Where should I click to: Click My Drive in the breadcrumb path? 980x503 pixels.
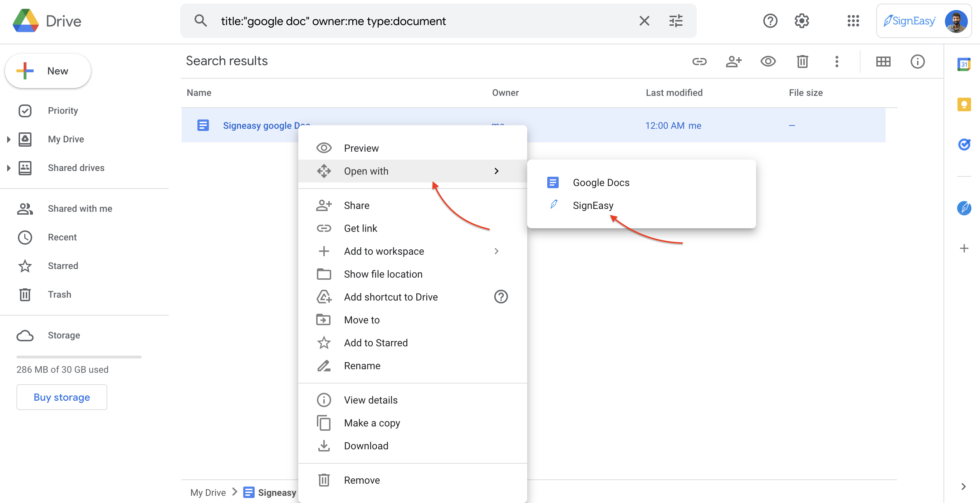(x=208, y=492)
